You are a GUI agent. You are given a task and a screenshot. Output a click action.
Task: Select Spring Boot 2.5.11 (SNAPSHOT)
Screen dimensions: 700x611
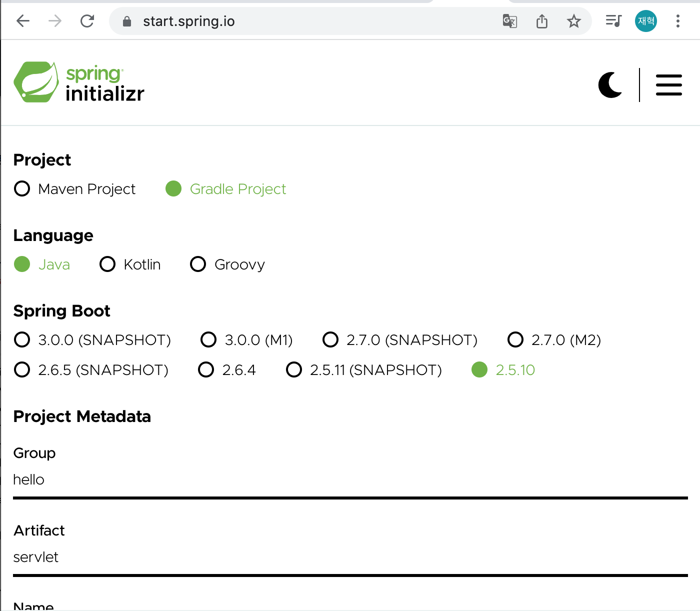(364, 370)
